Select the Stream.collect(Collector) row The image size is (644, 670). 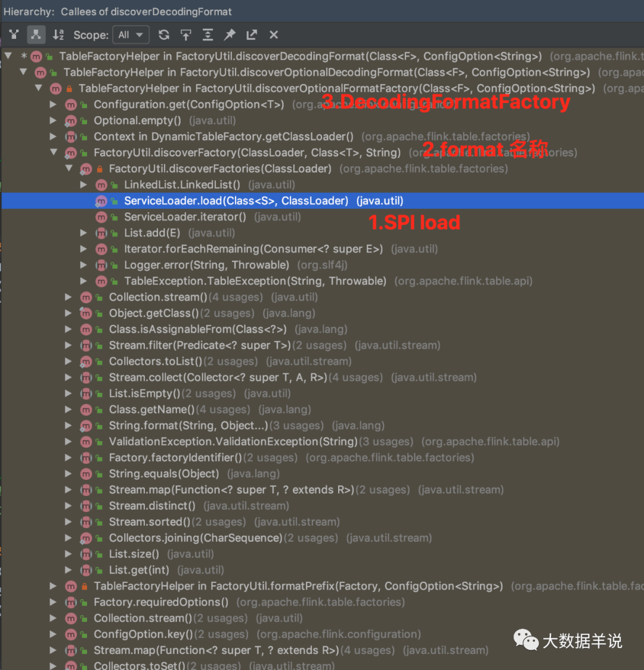click(x=323, y=377)
